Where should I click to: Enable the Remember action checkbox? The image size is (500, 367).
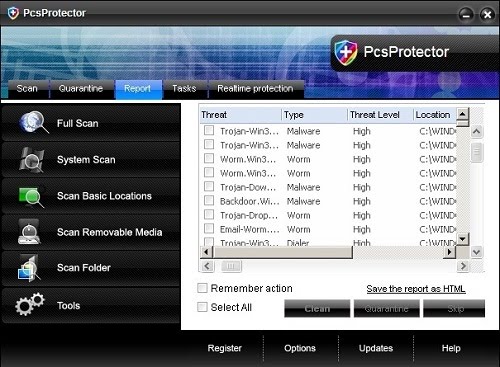pyautogui.click(x=202, y=288)
